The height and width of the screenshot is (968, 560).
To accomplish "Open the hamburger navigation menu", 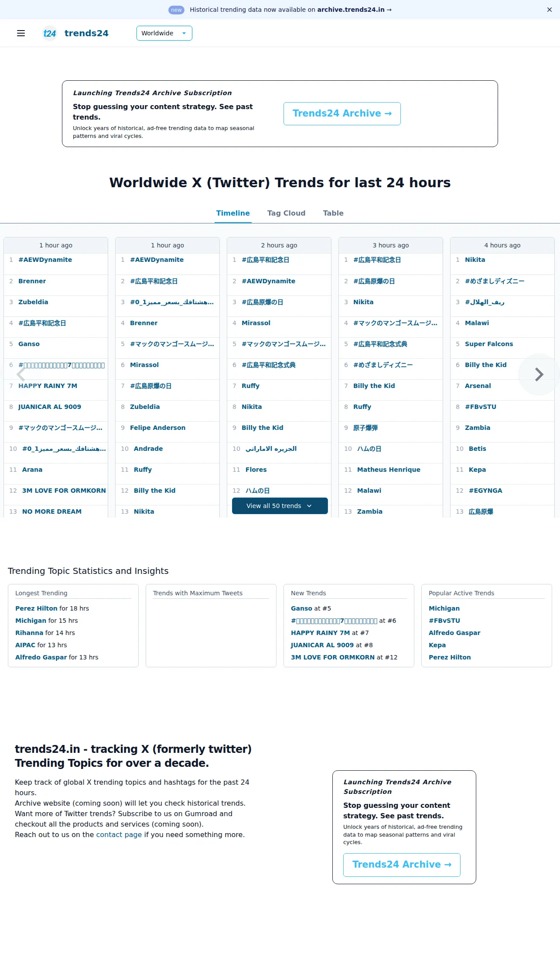I will click(21, 33).
